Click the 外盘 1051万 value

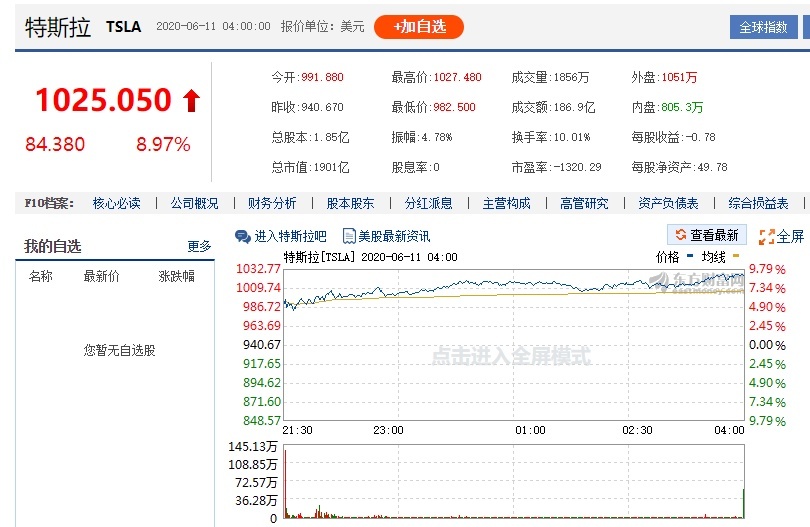click(x=679, y=78)
